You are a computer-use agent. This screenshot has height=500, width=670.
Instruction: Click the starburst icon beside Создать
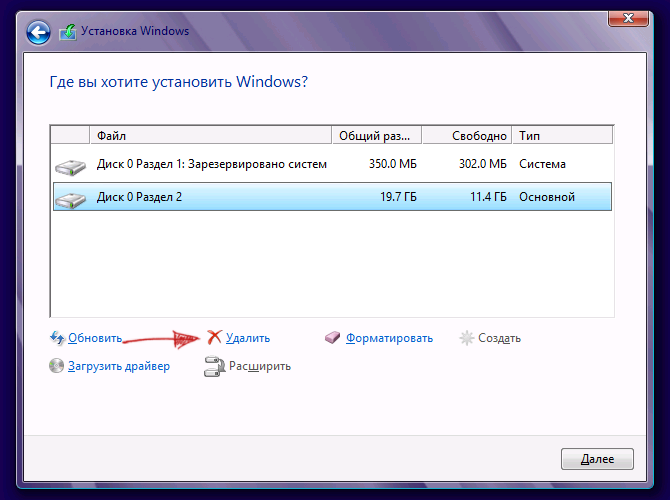coord(466,338)
